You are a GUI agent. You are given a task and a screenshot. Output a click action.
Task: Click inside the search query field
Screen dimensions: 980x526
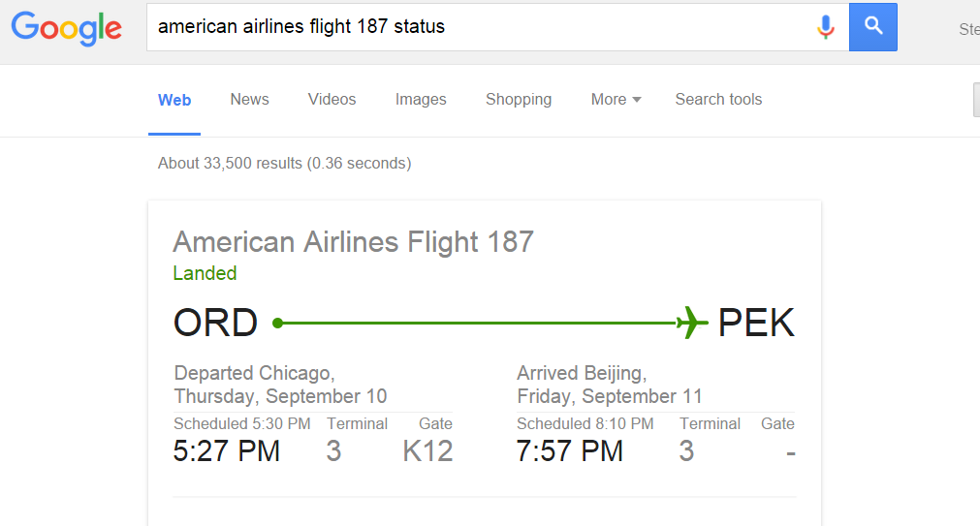[x=481, y=27]
